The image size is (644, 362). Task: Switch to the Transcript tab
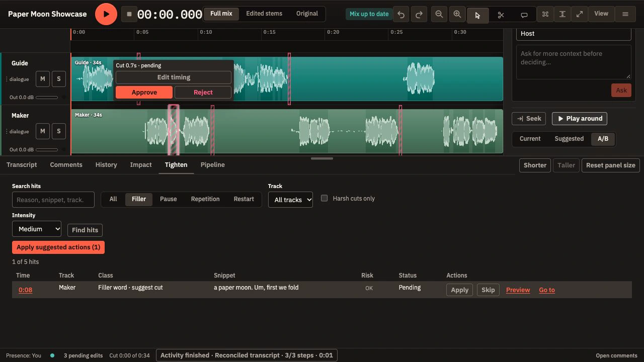tap(22, 165)
